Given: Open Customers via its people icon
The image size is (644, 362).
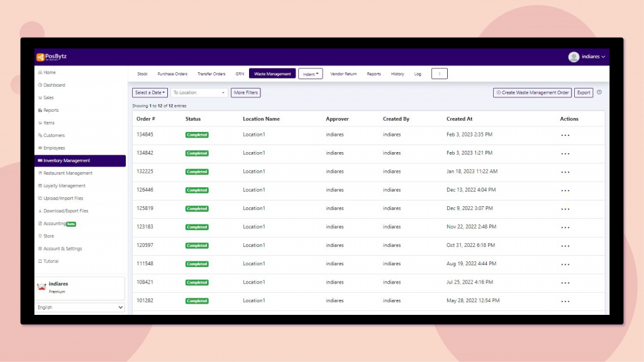Looking at the screenshot, I should 42,135.
